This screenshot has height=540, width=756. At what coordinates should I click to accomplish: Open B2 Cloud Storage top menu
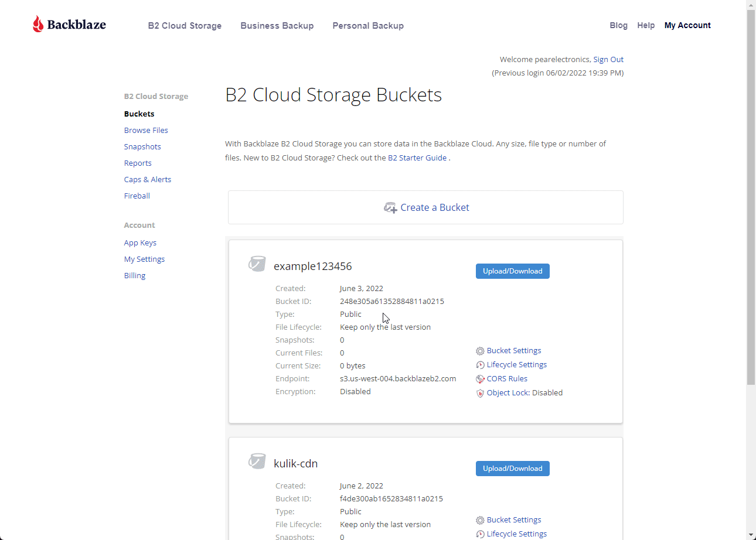point(185,26)
